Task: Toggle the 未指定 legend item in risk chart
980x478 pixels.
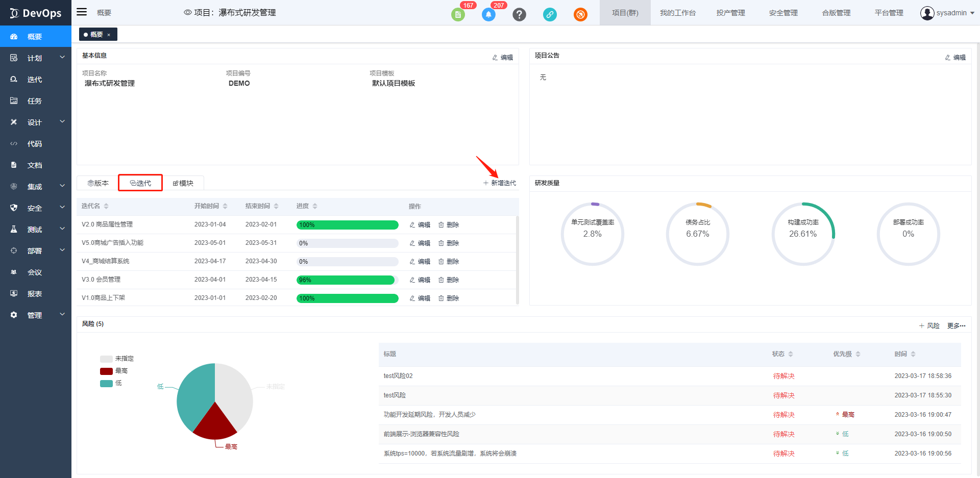Action: [117, 359]
